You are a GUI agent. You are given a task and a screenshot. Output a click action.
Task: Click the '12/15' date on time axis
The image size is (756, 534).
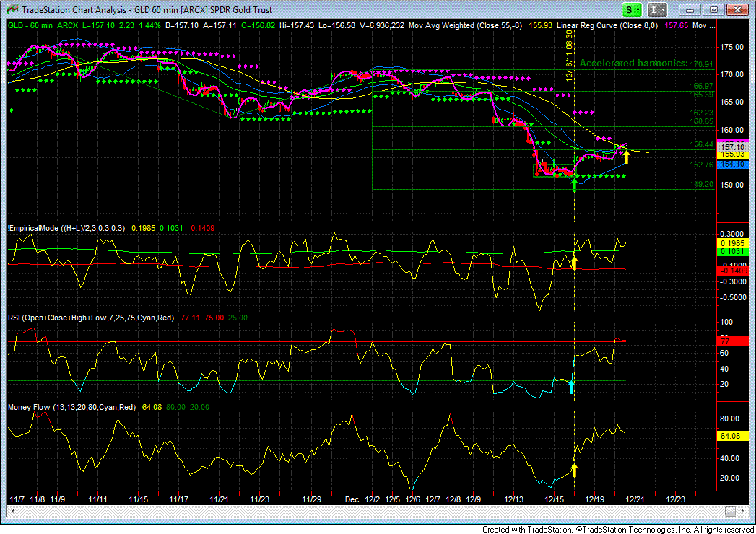[555, 499]
